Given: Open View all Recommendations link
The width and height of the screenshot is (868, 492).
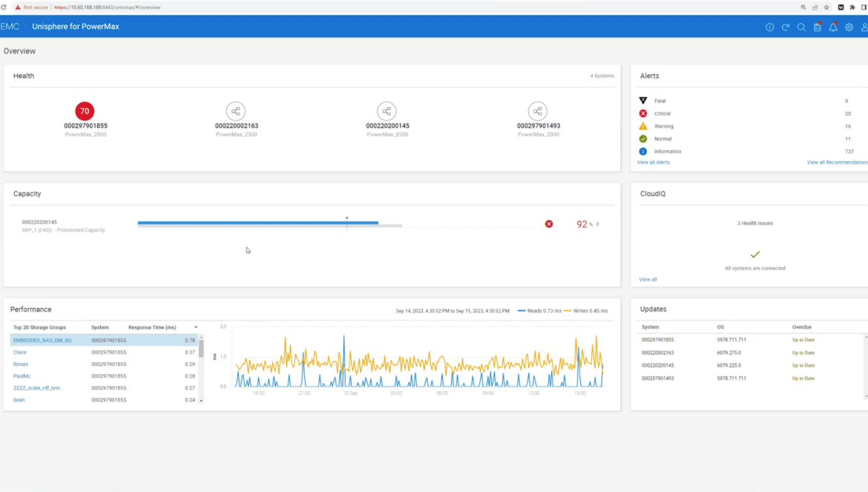Looking at the screenshot, I should click(x=837, y=163).
